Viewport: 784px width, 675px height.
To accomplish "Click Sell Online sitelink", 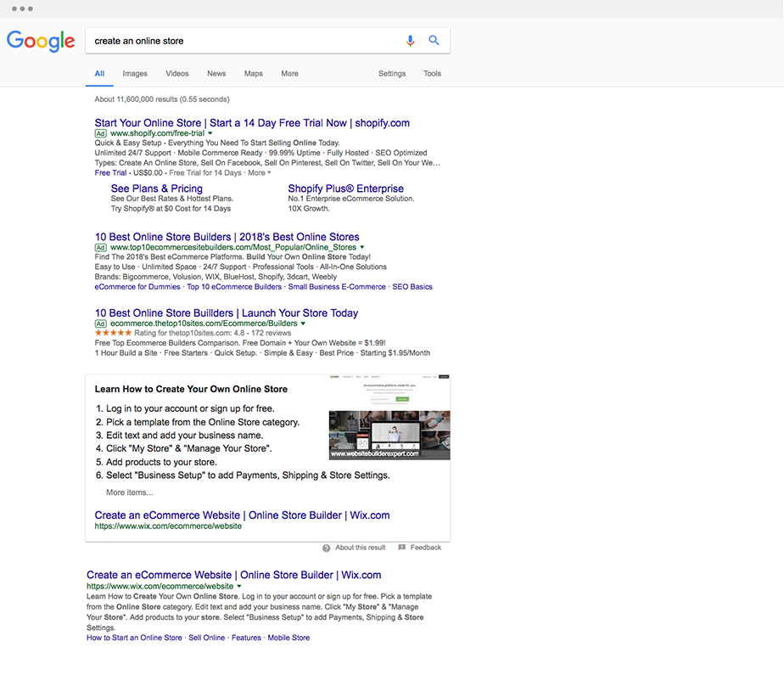I will click(x=206, y=638).
